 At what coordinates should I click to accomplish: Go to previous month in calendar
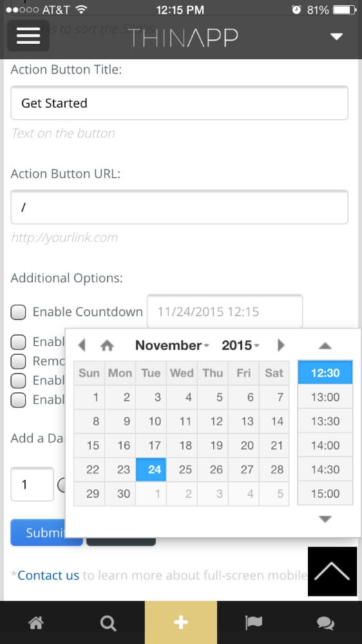pyautogui.click(x=82, y=345)
